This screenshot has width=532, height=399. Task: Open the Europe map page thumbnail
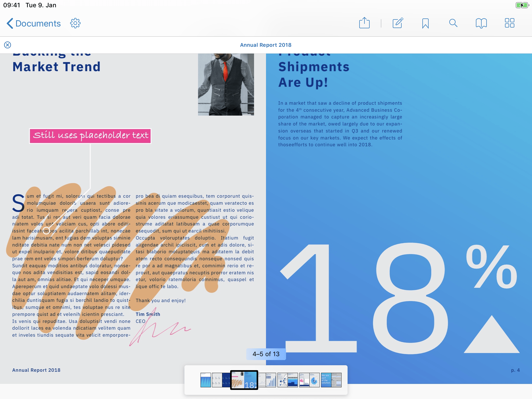pyautogui.click(x=282, y=380)
